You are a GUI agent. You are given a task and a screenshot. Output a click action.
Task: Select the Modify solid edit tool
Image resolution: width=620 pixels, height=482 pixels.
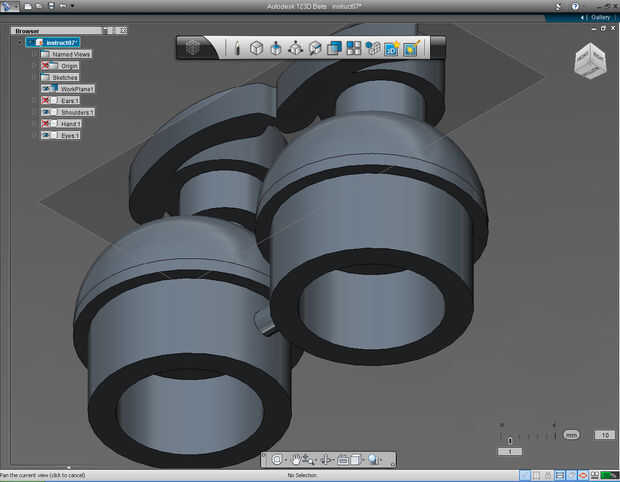[x=315, y=48]
